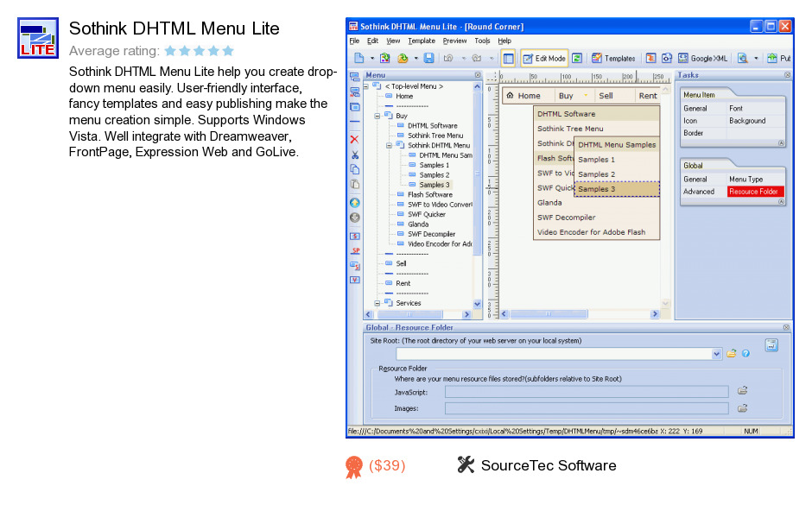Image resolution: width=812 pixels, height=505 pixels.
Task: Click the Site Root browse folder icon
Action: (x=731, y=353)
